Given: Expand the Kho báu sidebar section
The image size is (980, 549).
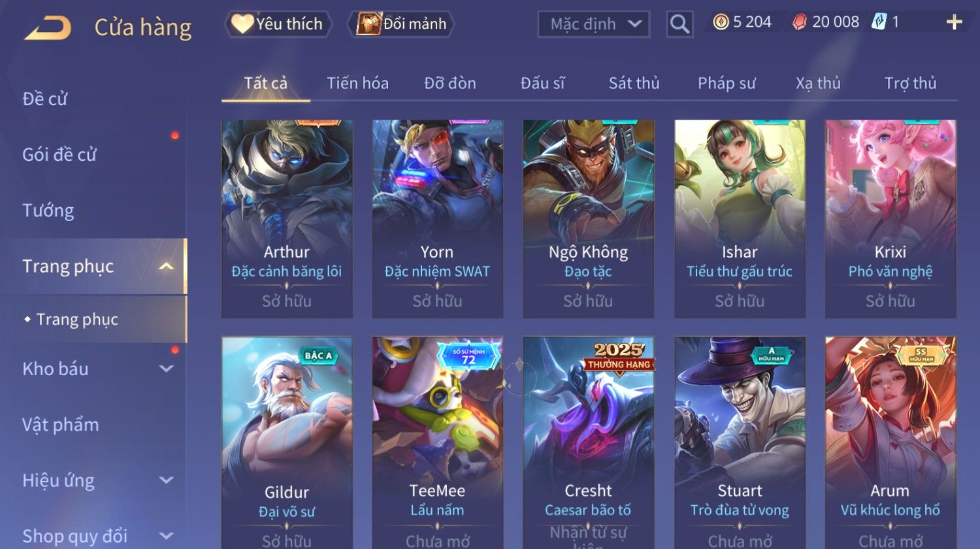Looking at the screenshot, I should tap(167, 369).
